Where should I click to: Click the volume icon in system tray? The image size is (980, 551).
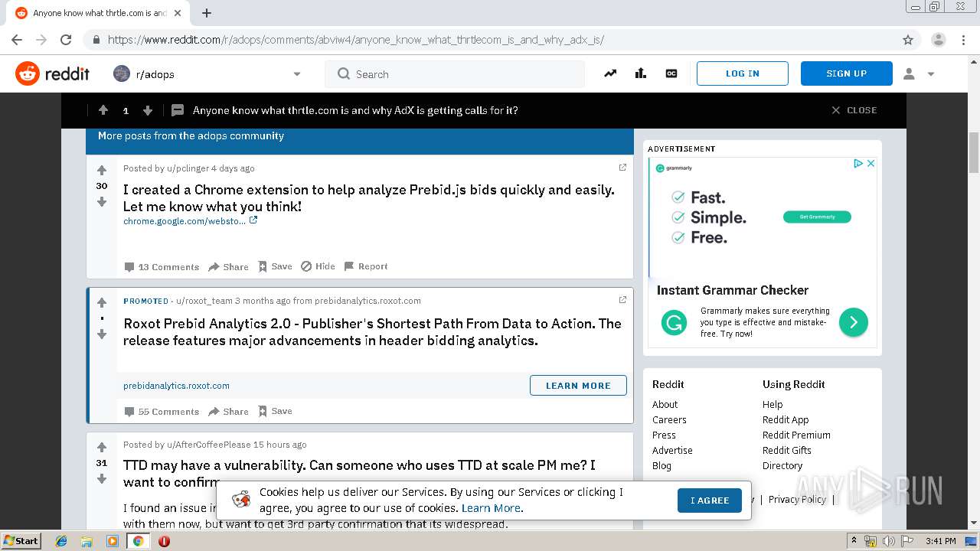click(x=888, y=541)
